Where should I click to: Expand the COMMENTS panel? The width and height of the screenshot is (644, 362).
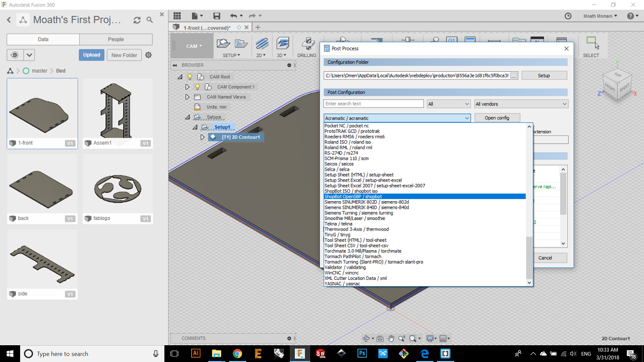pyautogui.click(x=289, y=338)
